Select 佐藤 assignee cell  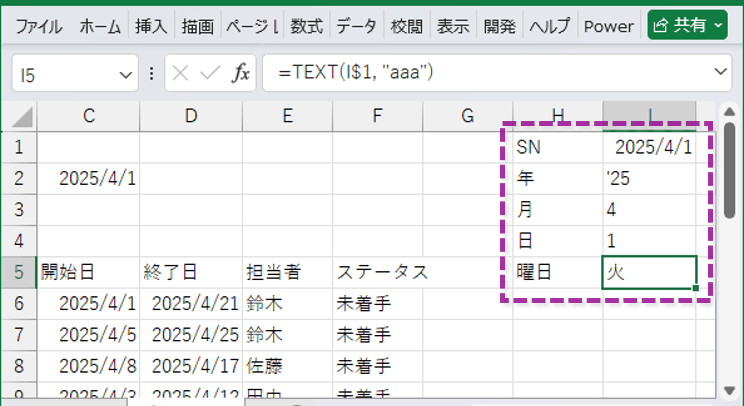pyautogui.click(x=288, y=366)
